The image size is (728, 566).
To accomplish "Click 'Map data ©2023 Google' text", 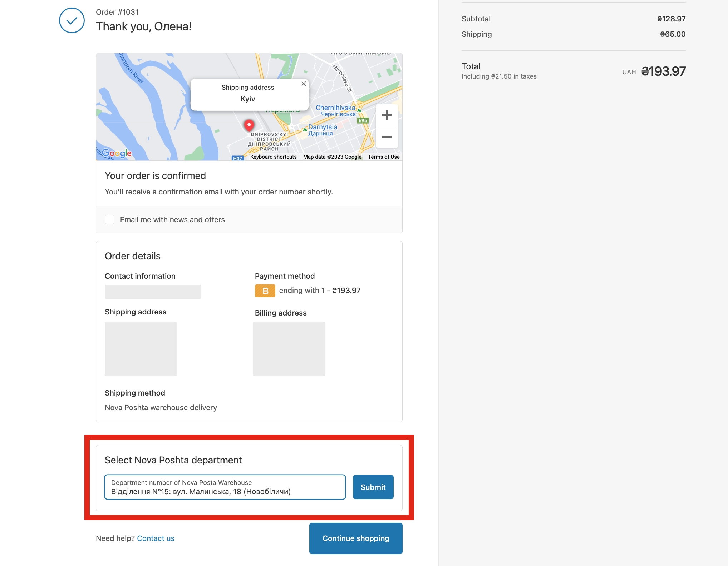I will (x=332, y=157).
